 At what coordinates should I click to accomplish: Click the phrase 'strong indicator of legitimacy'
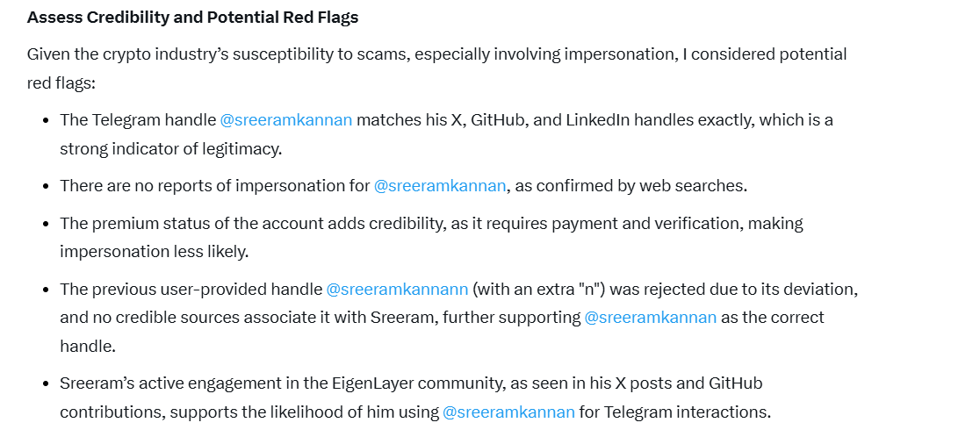click(x=170, y=150)
